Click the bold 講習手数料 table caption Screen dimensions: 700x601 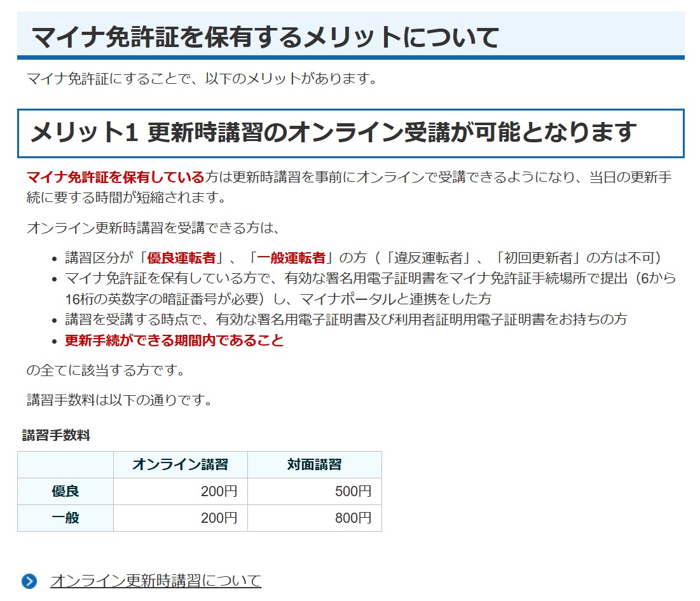pyautogui.click(x=56, y=435)
